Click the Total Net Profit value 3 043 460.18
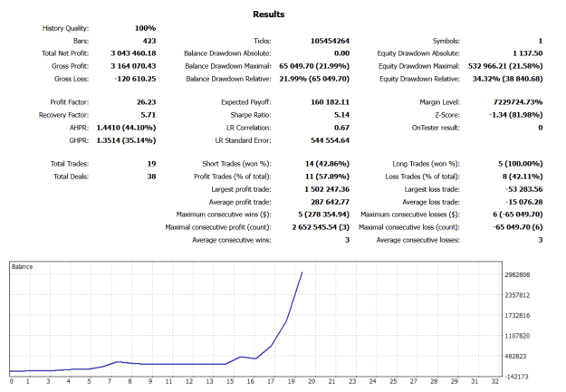 tap(133, 53)
